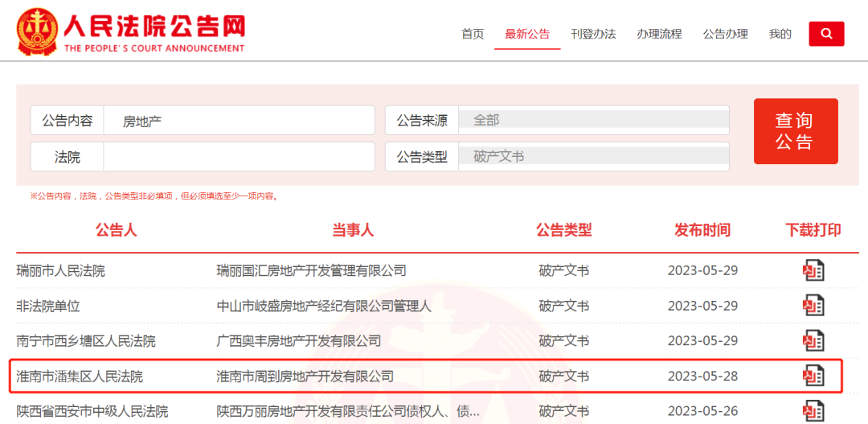The height and width of the screenshot is (424, 868).
Task: Open the 公告来源 dropdown showing 全部
Action: click(593, 120)
